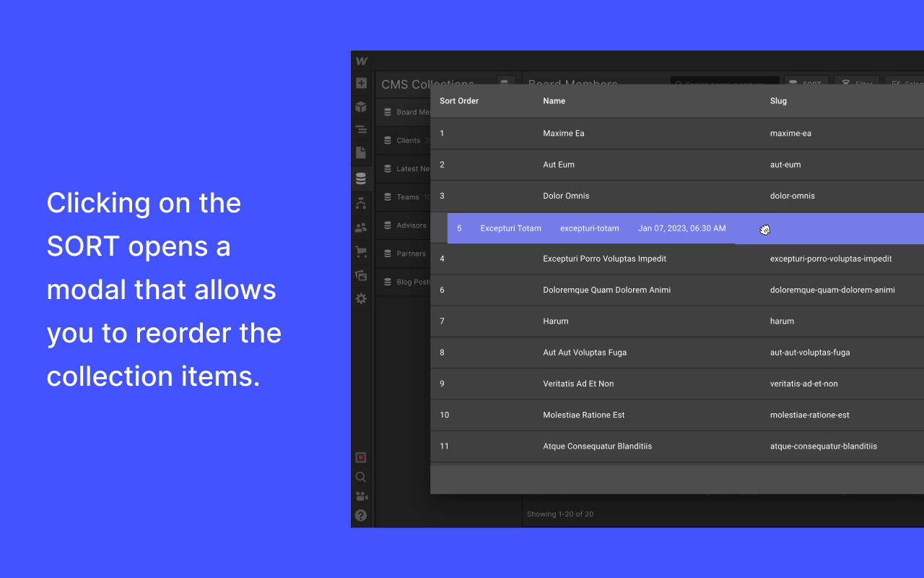Open the Add Elements panel
The height and width of the screenshot is (578, 924).
click(361, 83)
